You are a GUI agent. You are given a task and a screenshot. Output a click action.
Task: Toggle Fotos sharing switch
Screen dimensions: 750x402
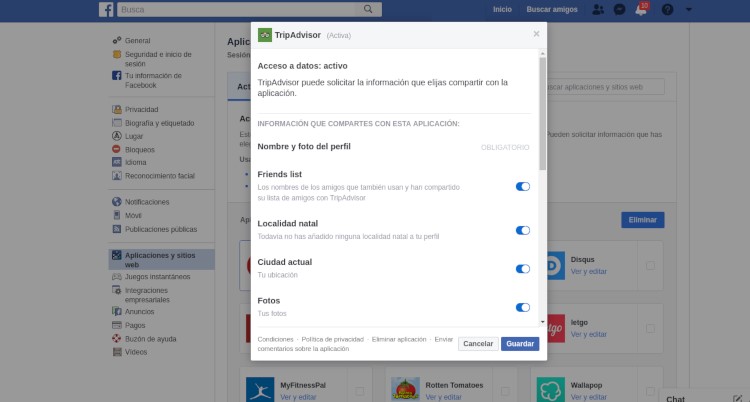522,307
